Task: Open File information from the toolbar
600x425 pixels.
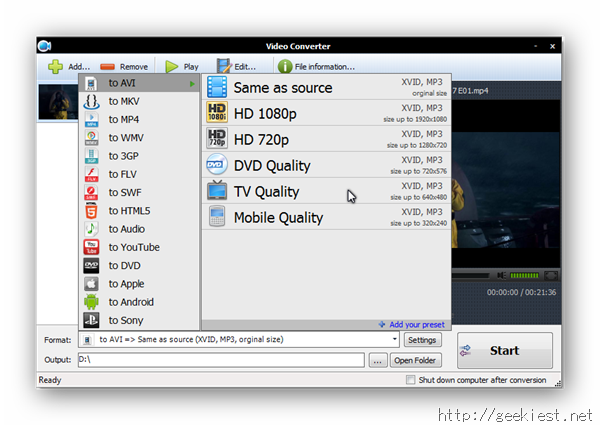Action: click(x=286, y=67)
